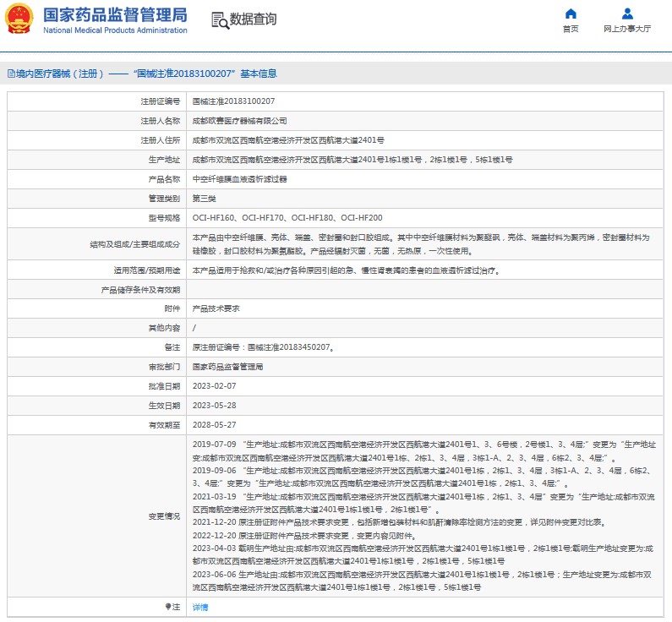
Task: Click the lightbulb icon beside 注
Action: (168, 607)
